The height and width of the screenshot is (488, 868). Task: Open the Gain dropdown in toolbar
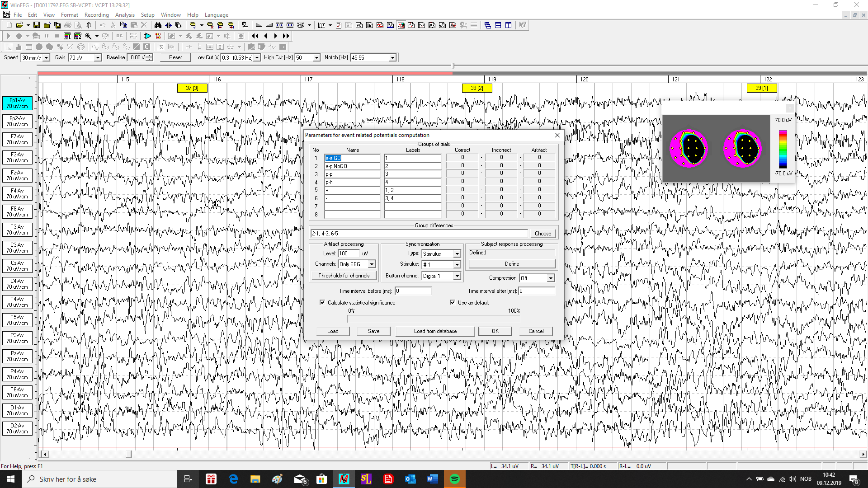pyautogui.click(x=98, y=58)
